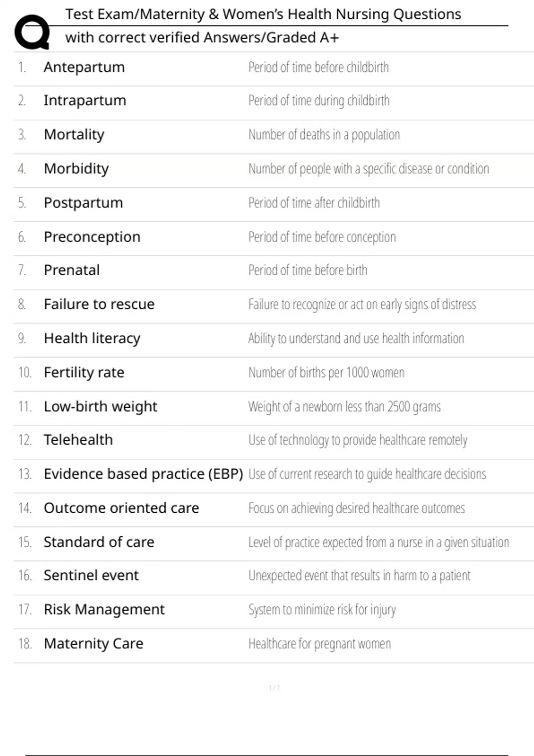This screenshot has height=756, width=534.
Task: Click the Preconception definition text
Action: [x=322, y=237]
